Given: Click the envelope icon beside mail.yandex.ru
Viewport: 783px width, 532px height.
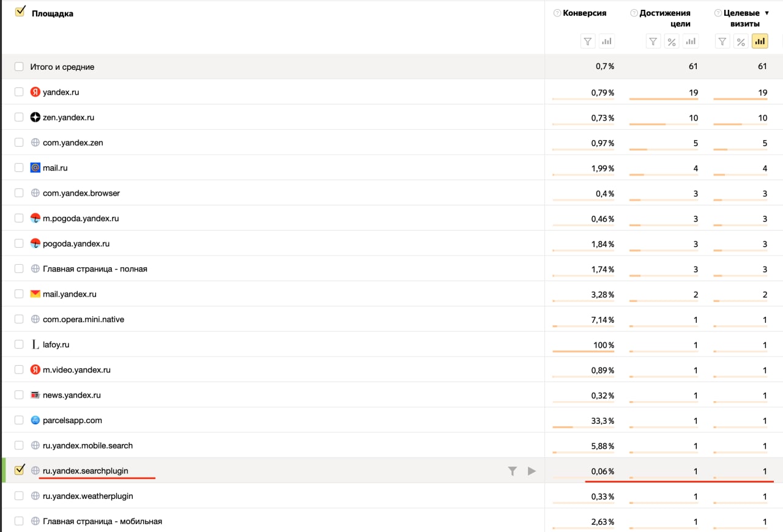Looking at the screenshot, I should [35, 294].
